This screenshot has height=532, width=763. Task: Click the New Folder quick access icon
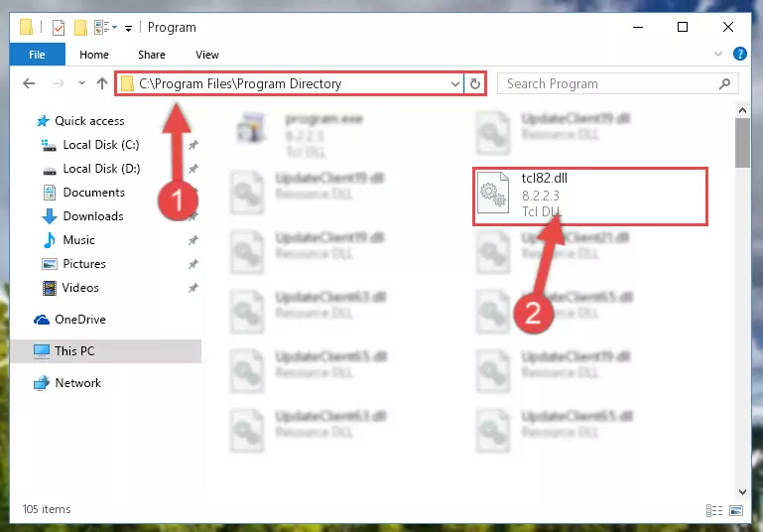[x=80, y=28]
